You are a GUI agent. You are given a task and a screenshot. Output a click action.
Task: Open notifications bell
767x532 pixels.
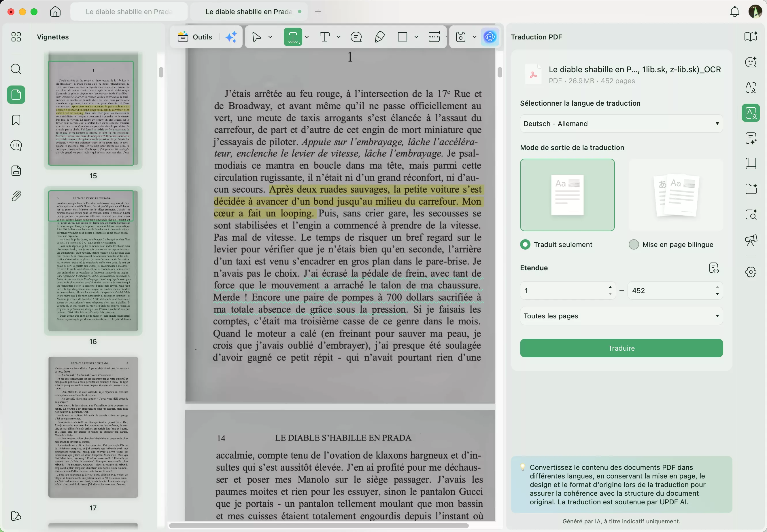(734, 12)
